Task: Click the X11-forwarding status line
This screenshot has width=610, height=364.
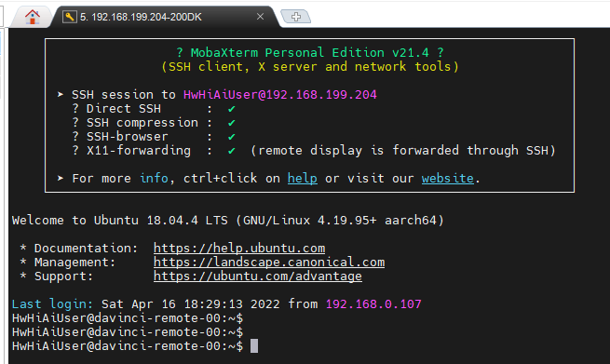Action: (314, 151)
